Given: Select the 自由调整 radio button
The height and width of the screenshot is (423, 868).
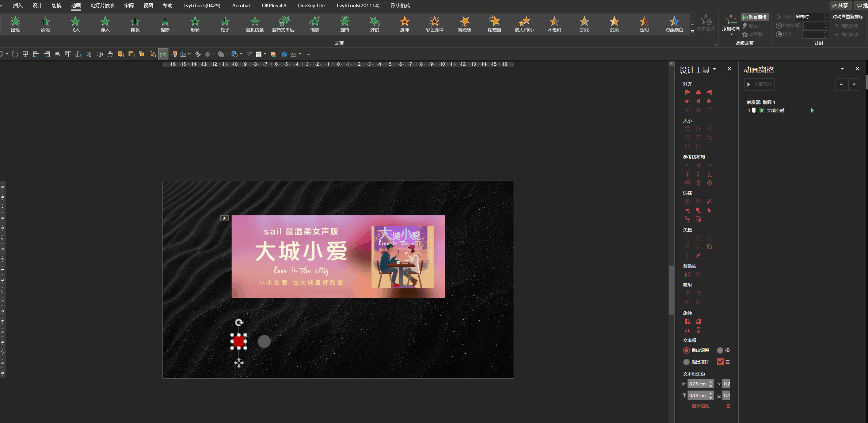Looking at the screenshot, I should (686, 350).
